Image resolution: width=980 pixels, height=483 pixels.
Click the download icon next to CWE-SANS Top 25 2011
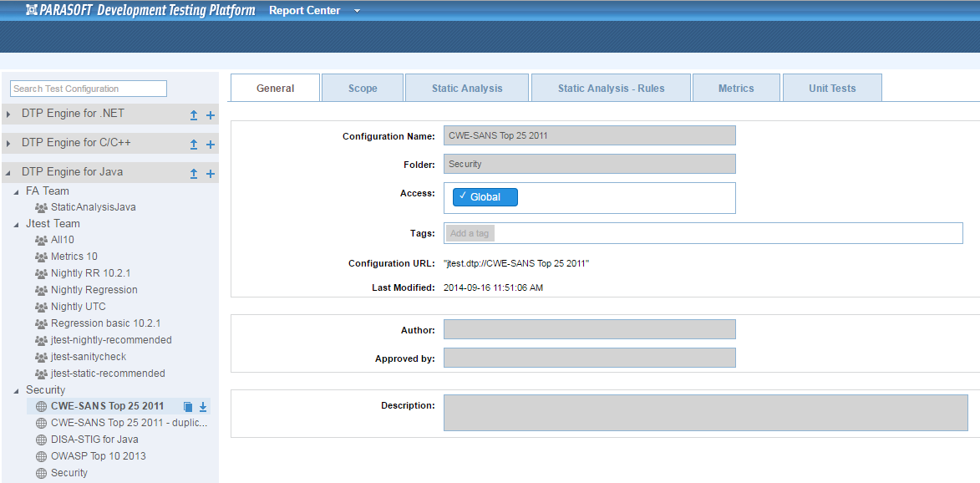point(202,408)
